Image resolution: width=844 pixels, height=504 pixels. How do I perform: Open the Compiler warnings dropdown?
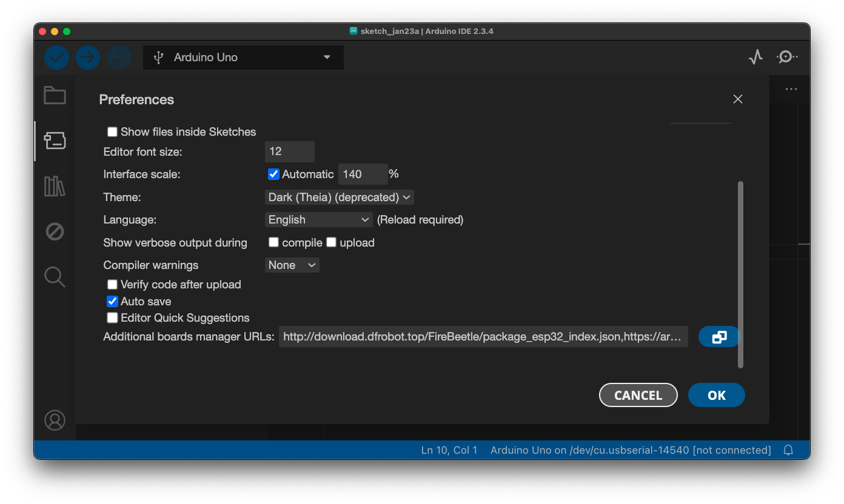292,265
